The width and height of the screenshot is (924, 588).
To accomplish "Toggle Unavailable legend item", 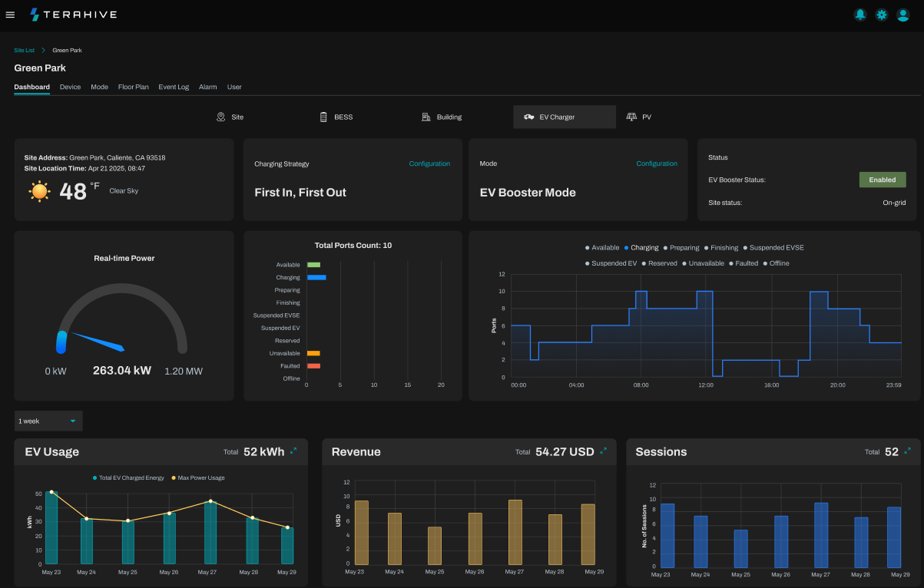I will (703, 263).
